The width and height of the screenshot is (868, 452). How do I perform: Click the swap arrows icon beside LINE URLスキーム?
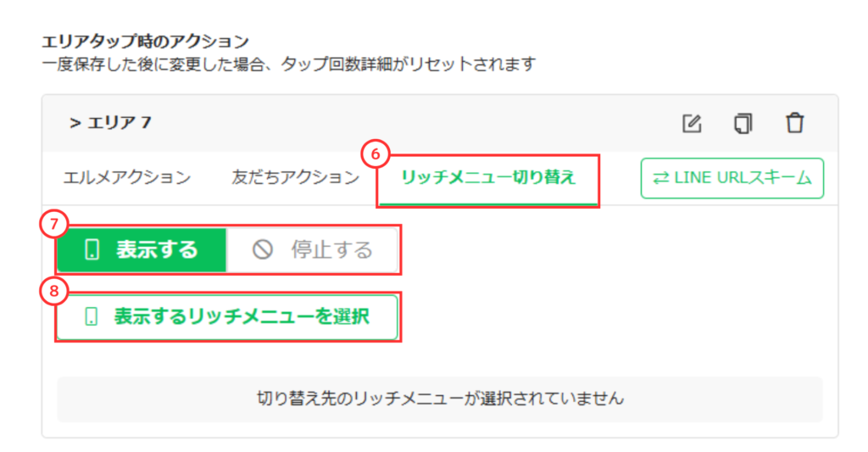660,178
